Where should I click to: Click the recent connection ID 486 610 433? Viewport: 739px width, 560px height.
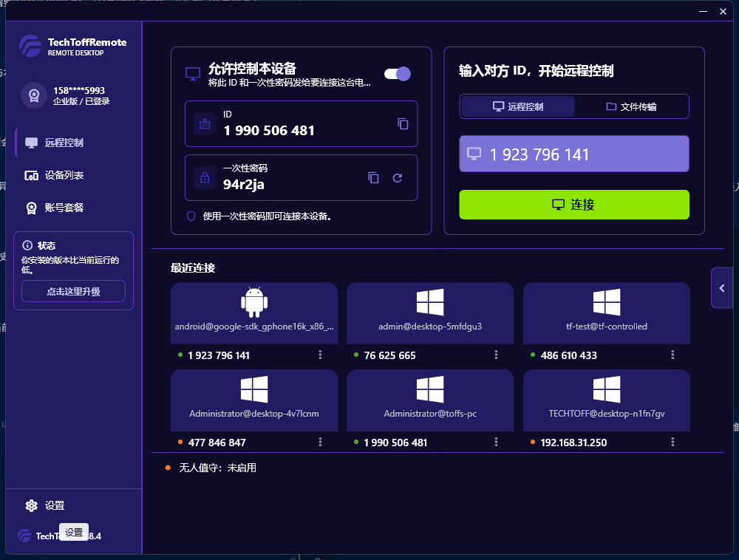pos(568,355)
